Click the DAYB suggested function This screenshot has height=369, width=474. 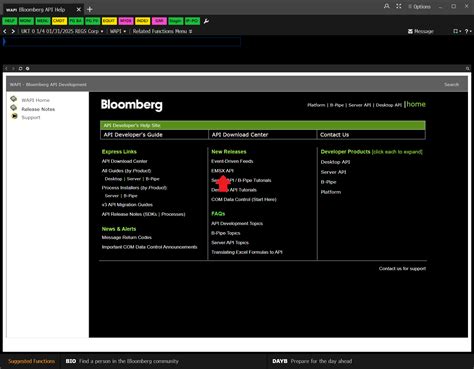click(312, 361)
